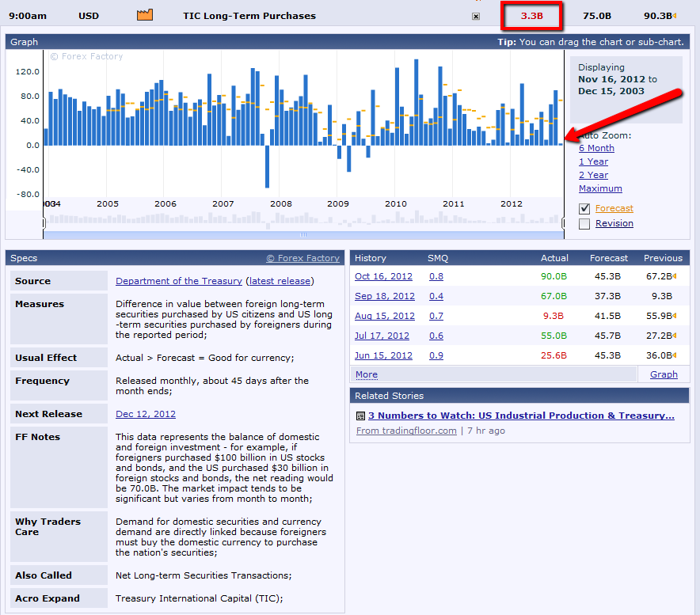The image size is (700, 615).
Task: Click revision arrow beside 55.9B previous value
Action: [x=675, y=316]
